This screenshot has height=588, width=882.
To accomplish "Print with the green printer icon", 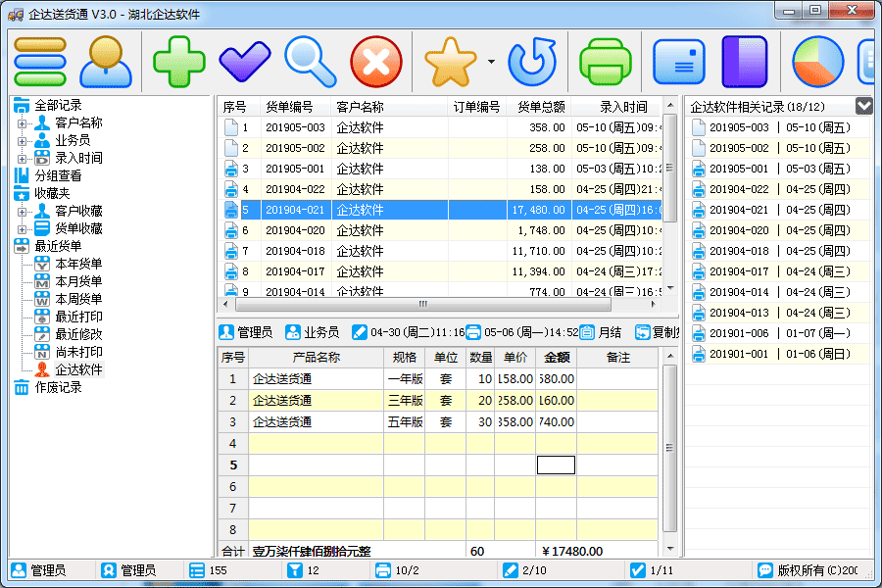I will point(606,62).
